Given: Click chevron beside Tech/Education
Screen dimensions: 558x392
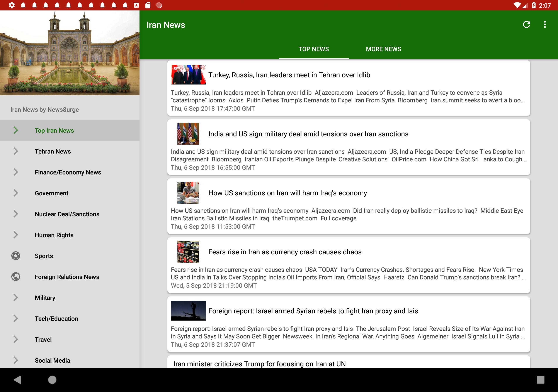Looking at the screenshot, I should click(x=16, y=318).
